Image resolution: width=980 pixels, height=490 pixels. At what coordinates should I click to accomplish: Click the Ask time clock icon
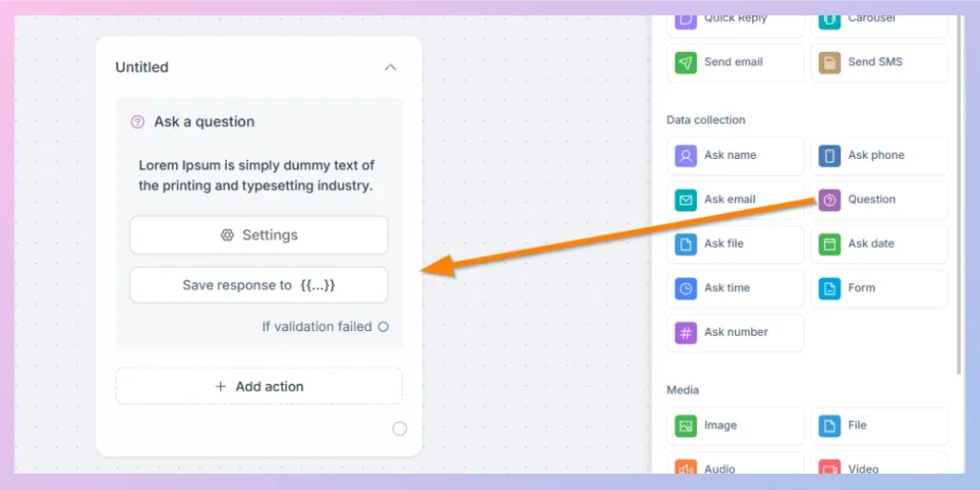(685, 289)
